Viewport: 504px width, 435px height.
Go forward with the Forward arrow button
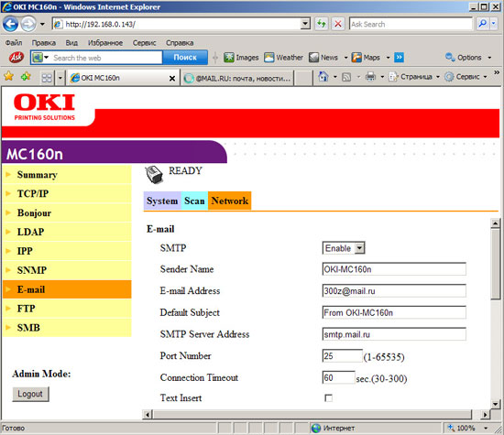(28, 24)
